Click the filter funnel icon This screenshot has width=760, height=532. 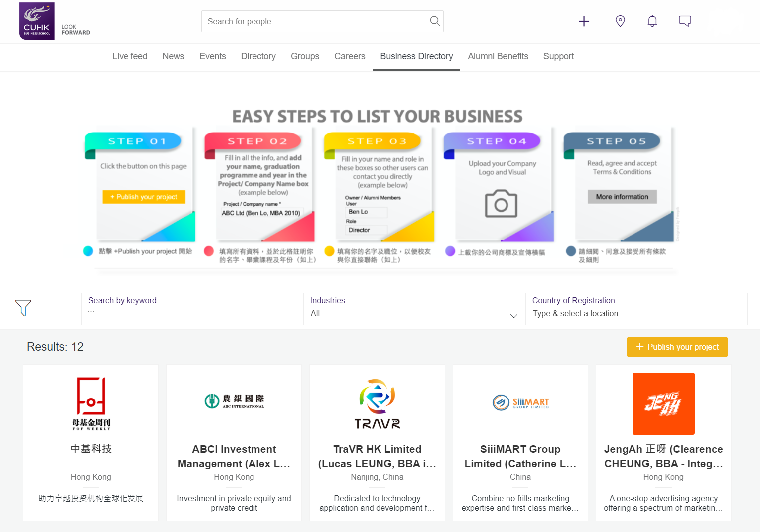click(x=23, y=308)
